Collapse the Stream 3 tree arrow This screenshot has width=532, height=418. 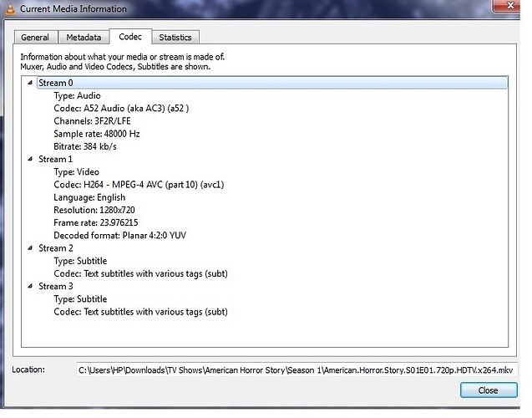[x=30, y=286]
